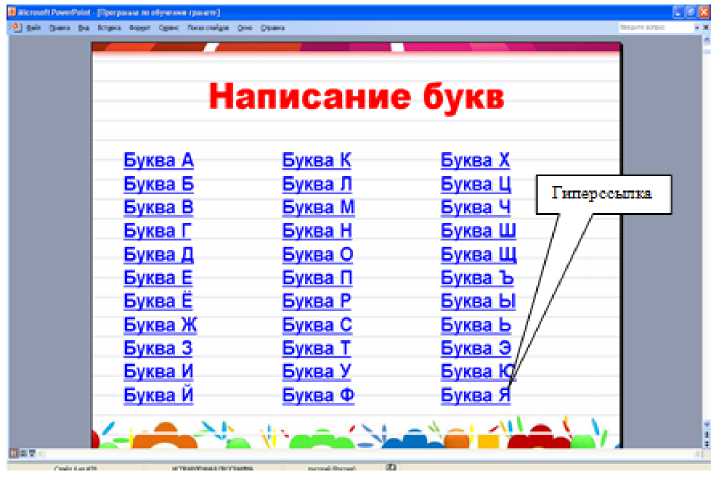Open the 'Буква Й' link

pyautogui.click(x=158, y=395)
